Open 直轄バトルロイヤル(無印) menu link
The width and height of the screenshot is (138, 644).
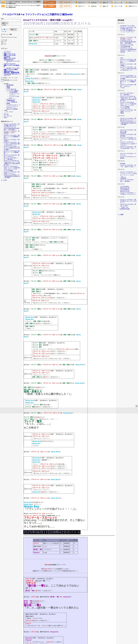tap(11, 70)
